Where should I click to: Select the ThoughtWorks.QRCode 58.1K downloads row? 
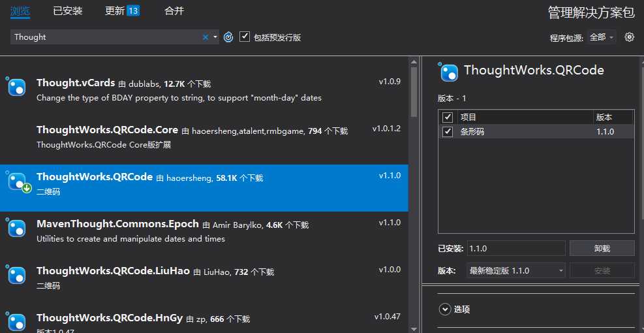pos(204,188)
